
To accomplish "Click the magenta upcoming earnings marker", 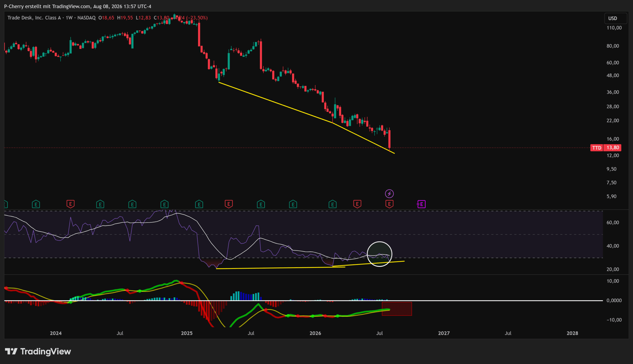I will coord(421,204).
